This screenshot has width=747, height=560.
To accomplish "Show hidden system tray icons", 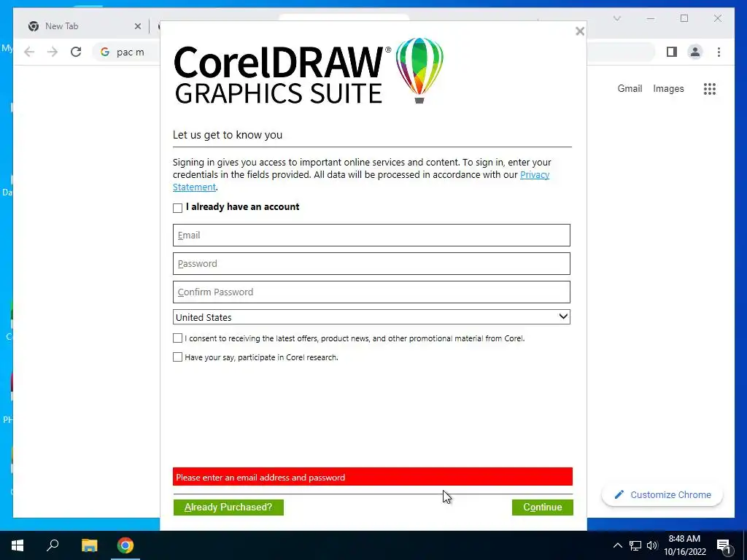I will tap(617, 545).
